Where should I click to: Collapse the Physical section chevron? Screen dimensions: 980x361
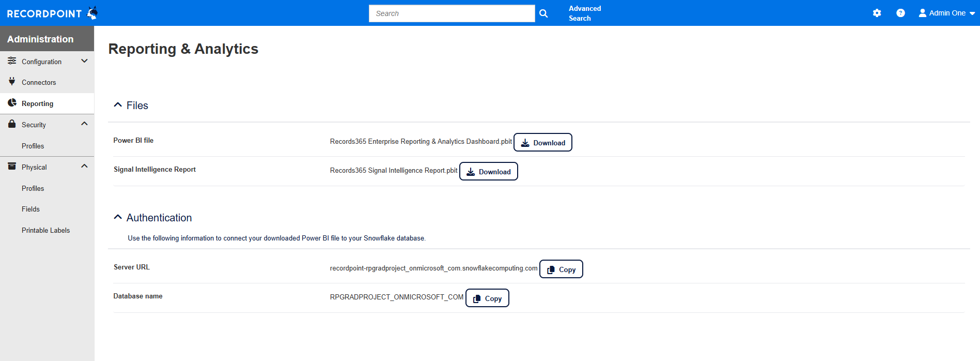[x=84, y=167]
